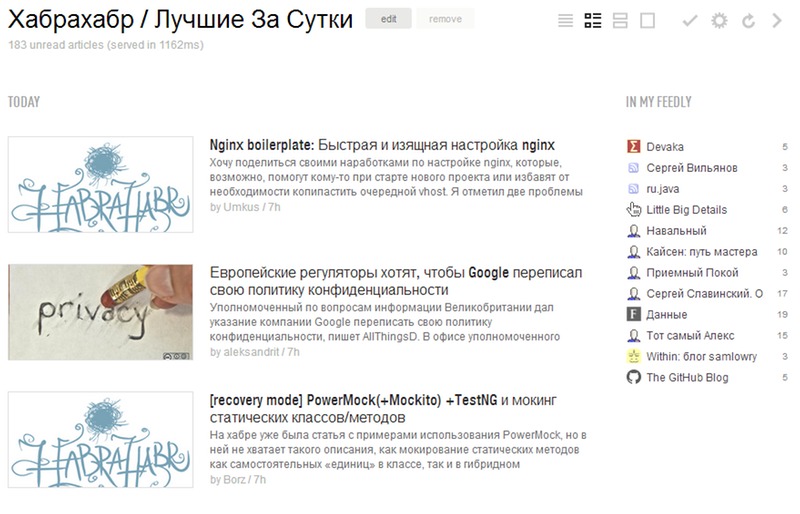Click the '183 unread articles' status text

click(x=106, y=45)
